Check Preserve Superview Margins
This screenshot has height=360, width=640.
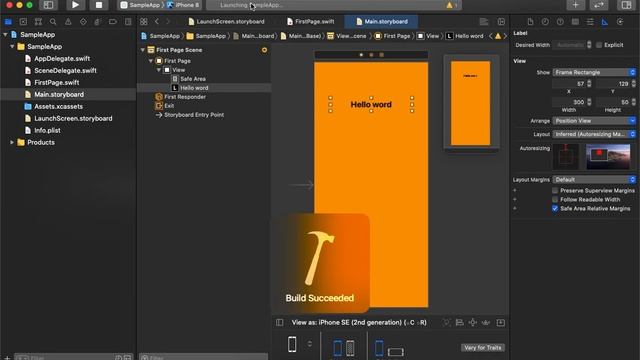(x=555, y=191)
